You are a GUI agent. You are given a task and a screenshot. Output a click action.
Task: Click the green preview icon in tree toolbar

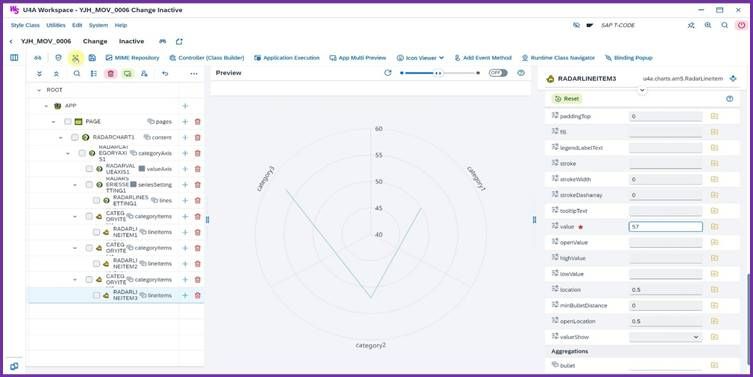click(127, 73)
